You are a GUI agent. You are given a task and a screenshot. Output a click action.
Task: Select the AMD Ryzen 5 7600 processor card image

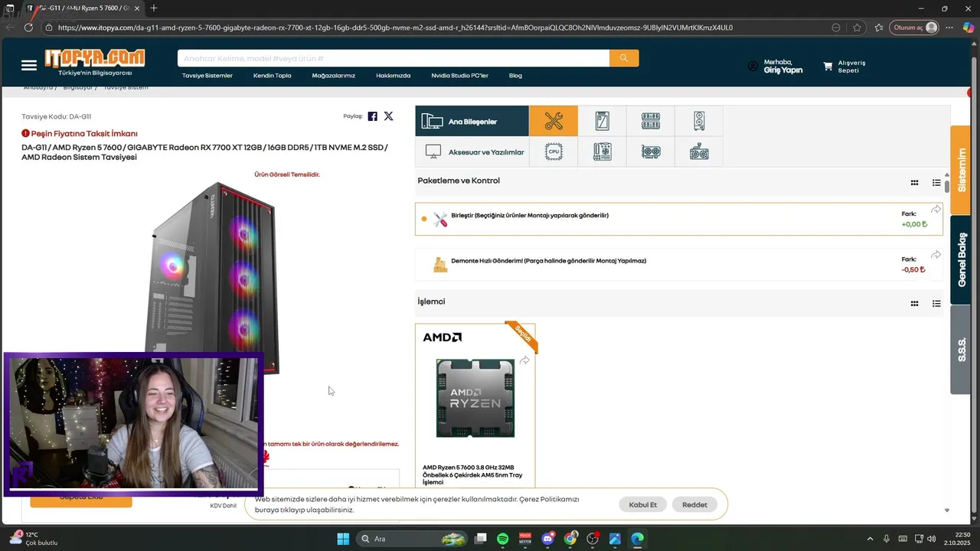point(475,398)
